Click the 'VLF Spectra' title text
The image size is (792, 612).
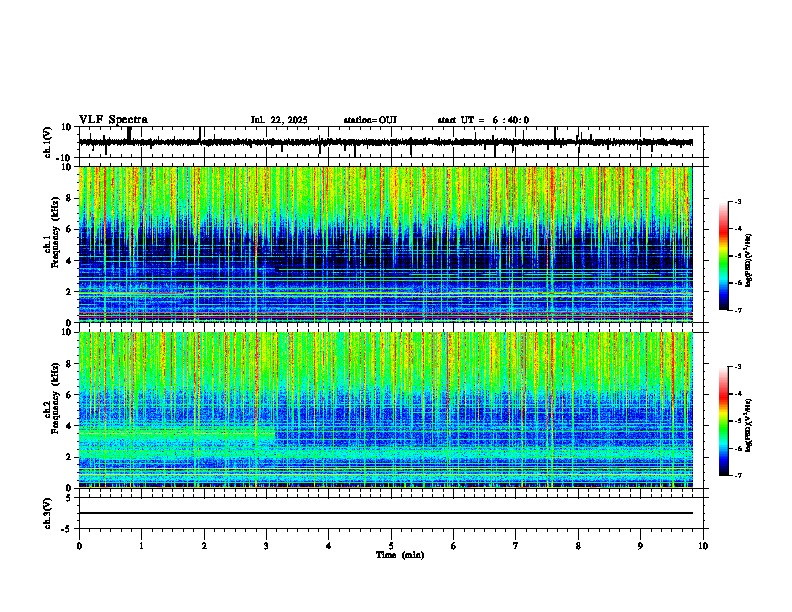[113, 120]
